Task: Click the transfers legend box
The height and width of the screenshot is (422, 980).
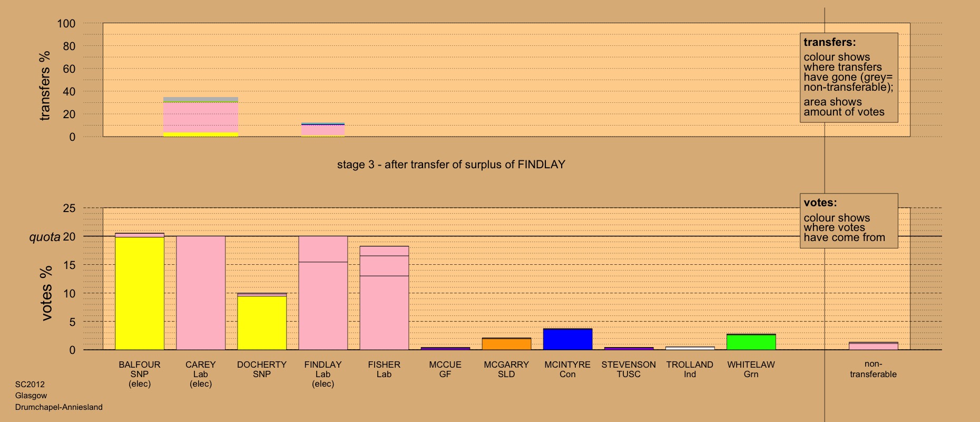Action: point(848,78)
